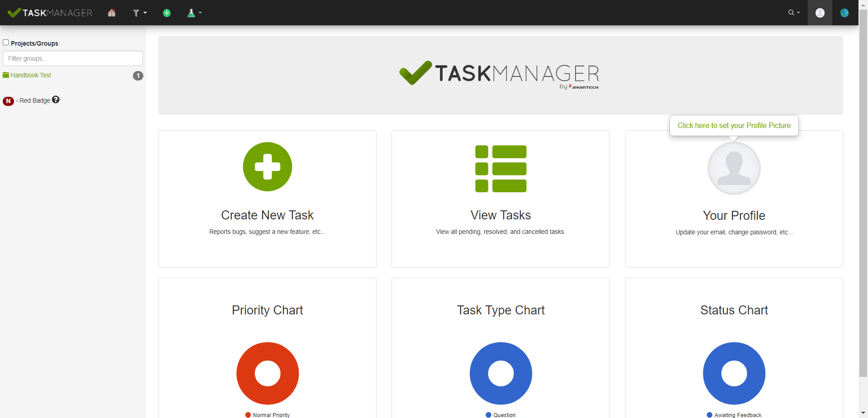The image size is (868, 418).
Task: Click the Handbook Test count badge
Action: [x=138, y=76]
